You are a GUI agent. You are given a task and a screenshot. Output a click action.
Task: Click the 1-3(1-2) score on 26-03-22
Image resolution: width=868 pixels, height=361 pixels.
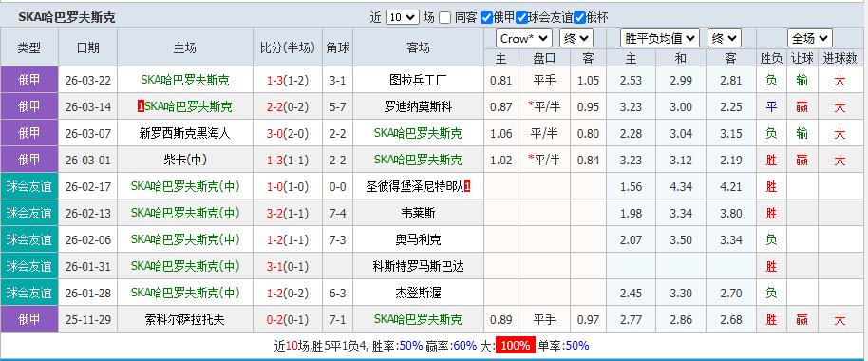pyautogui.click(x=288, y=81)
